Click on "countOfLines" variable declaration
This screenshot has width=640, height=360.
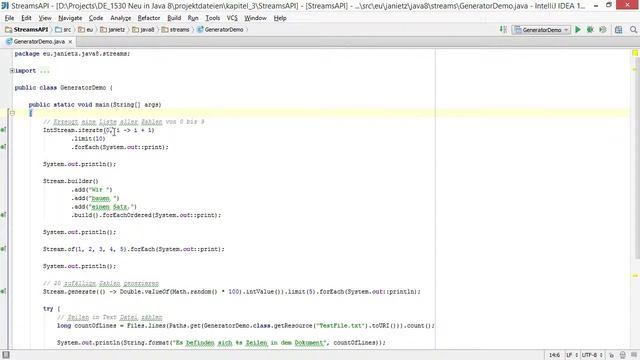(95, 325)
